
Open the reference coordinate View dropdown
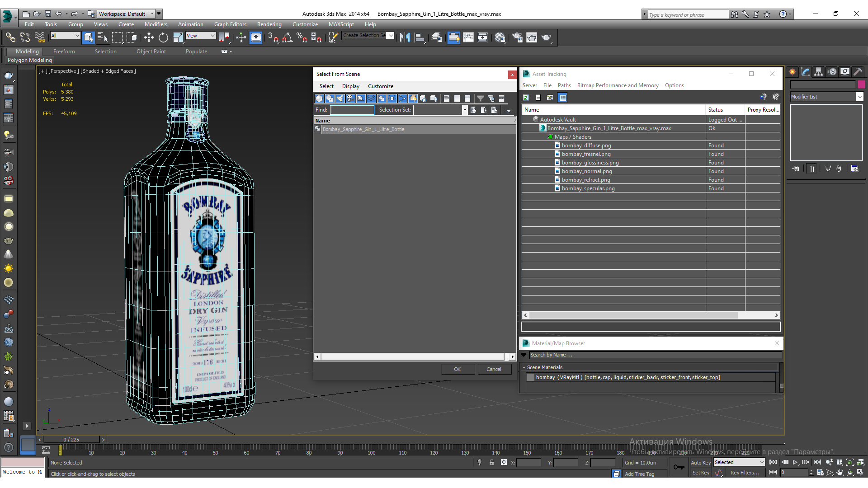(x=201, y=36)
